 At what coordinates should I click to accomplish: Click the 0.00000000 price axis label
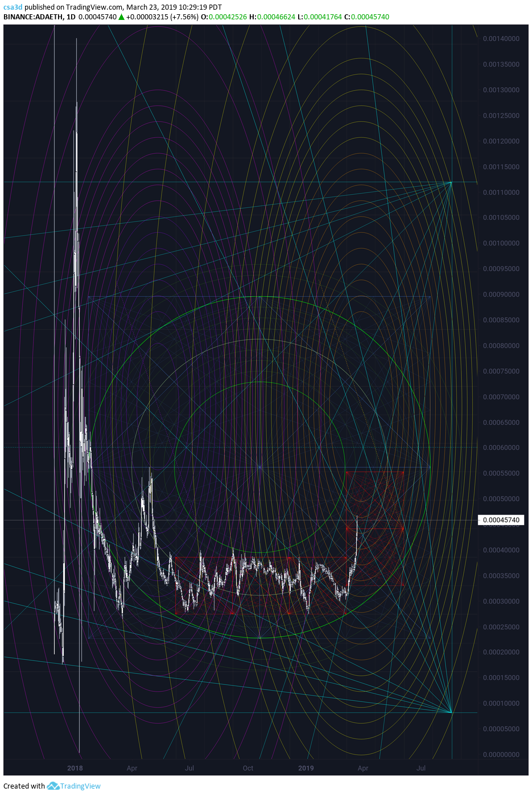pyautogui.click(x=501, y=754)
